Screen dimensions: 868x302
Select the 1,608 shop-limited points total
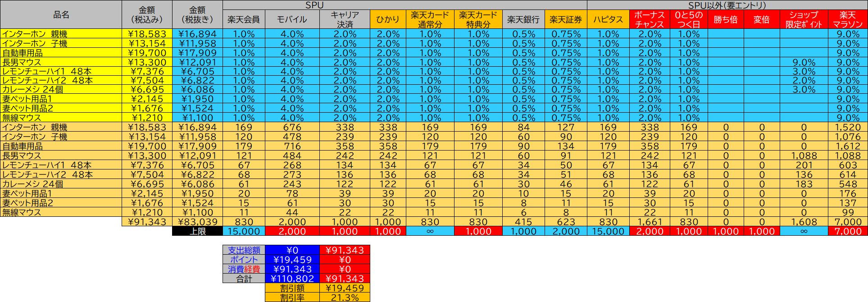click(x=804, y=222)
